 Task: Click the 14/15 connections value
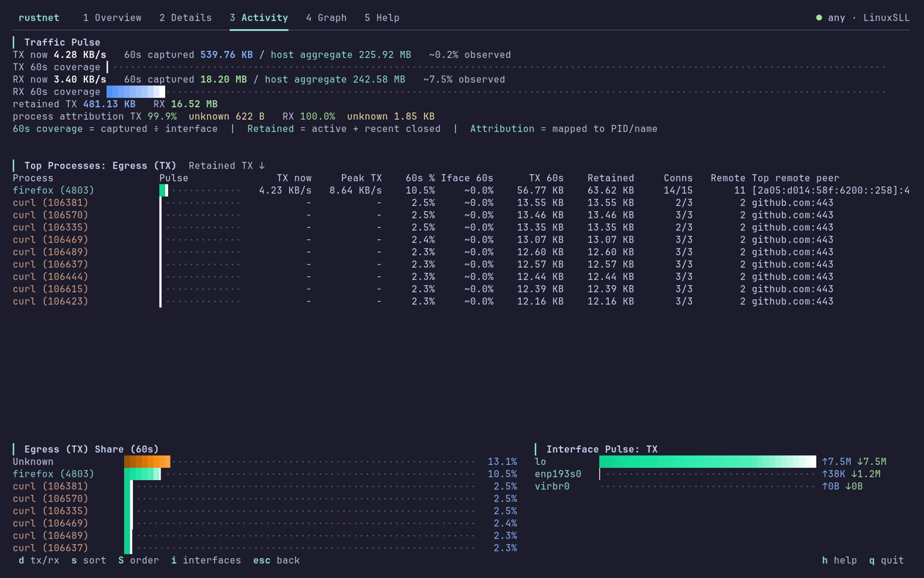tap(678, 191)
